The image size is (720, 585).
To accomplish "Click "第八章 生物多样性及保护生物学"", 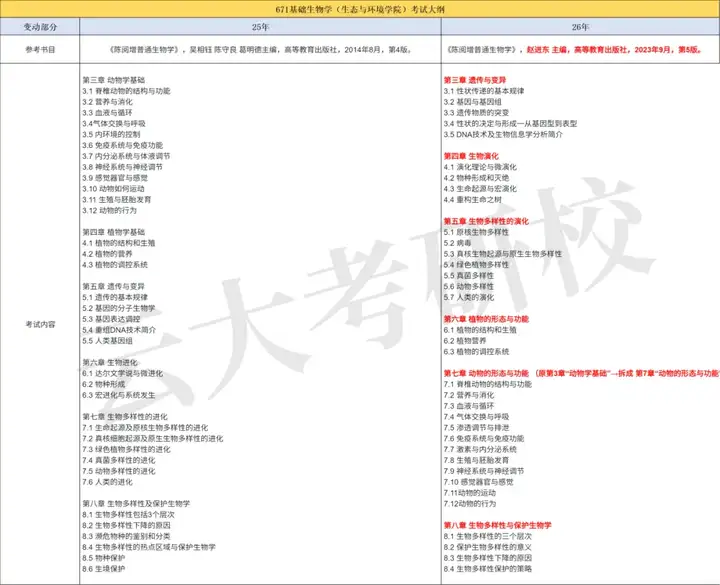I will click(136, 504).
